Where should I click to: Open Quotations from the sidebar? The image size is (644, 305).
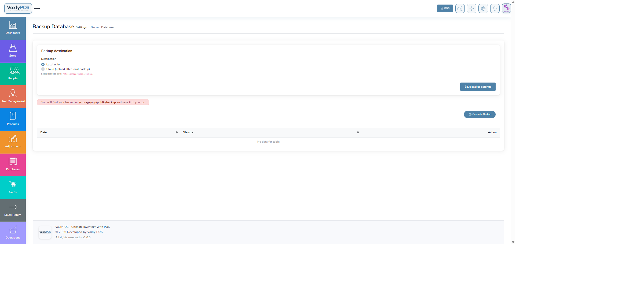tap(13, 233)
